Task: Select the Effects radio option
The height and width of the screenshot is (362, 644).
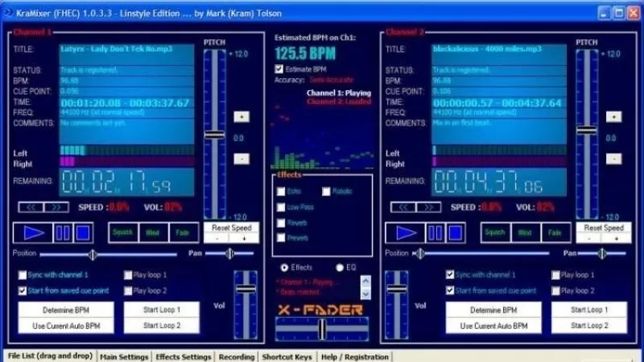Action: 284,268
